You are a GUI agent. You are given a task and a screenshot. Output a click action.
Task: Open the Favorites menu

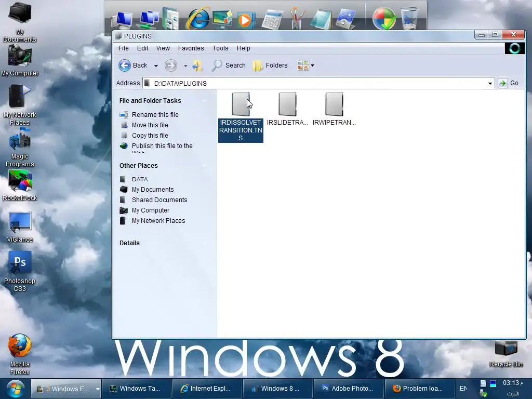click(191, 48)
